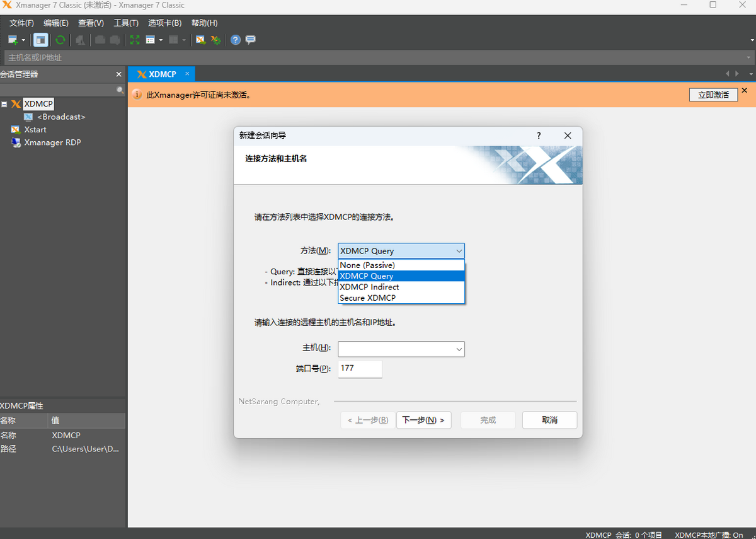Click the Broadcast monitor icon

[28, 117]
